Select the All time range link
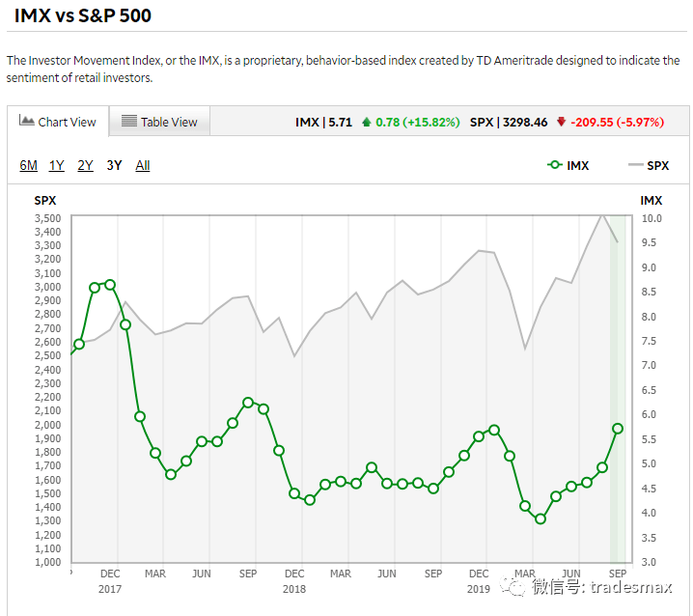 [142, 165]
